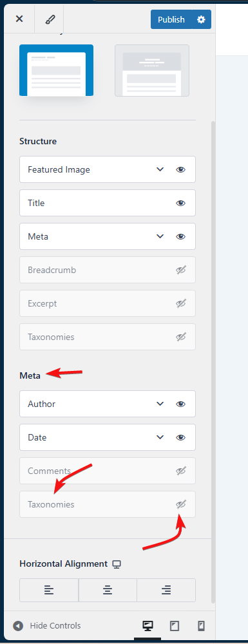Select center horizontal alignment
The image size is (248, 644).
[x=108, y=590]
